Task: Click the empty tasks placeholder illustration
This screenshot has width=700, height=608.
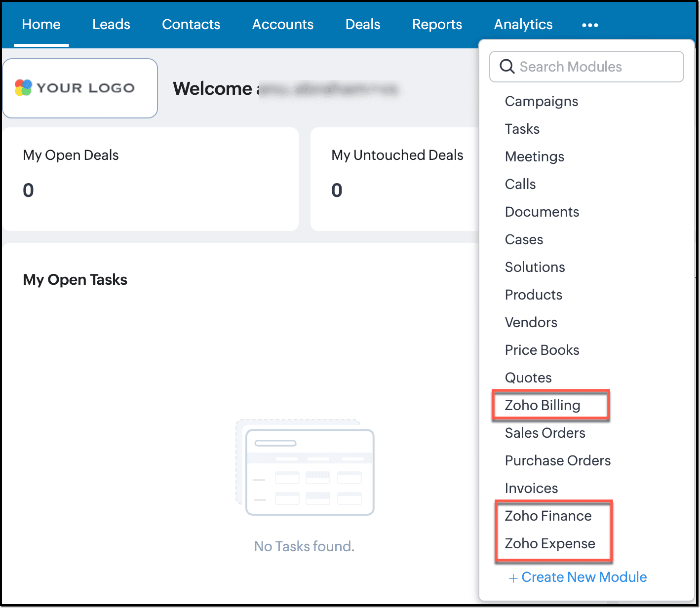Action: click(x=305, y=467)
